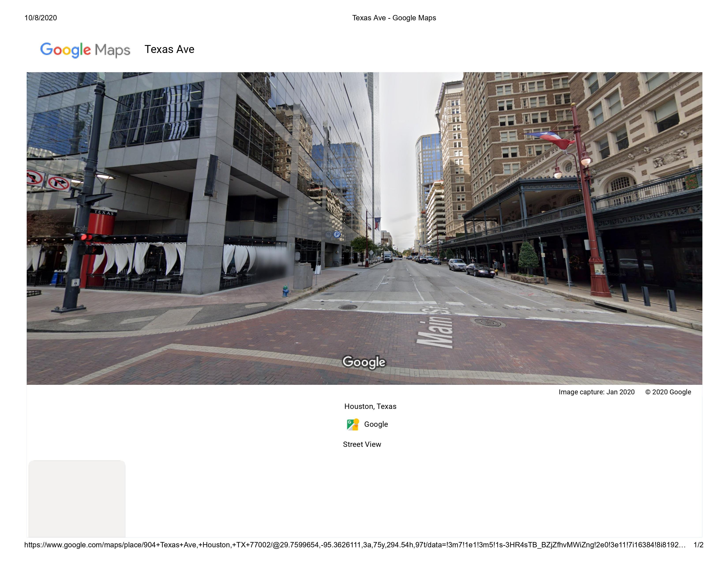
Task: Click the white Google watermark in the photo
Action: [364, 362]
